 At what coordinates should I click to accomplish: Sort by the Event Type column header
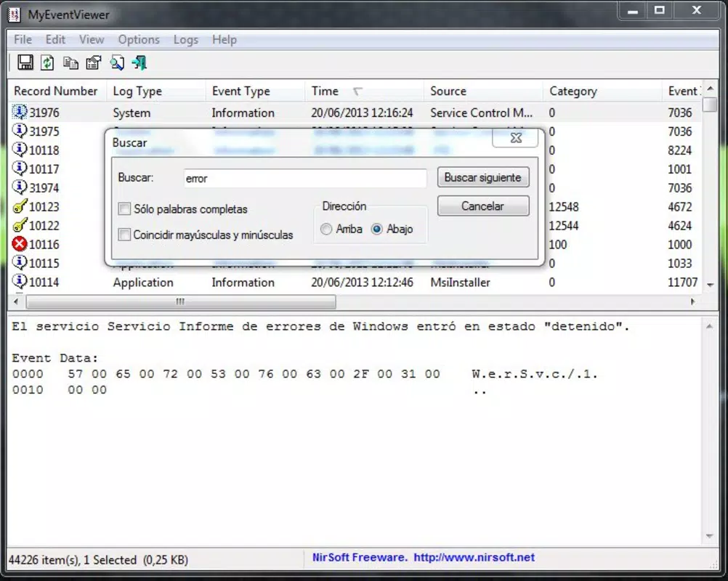[x=255, y=91]
